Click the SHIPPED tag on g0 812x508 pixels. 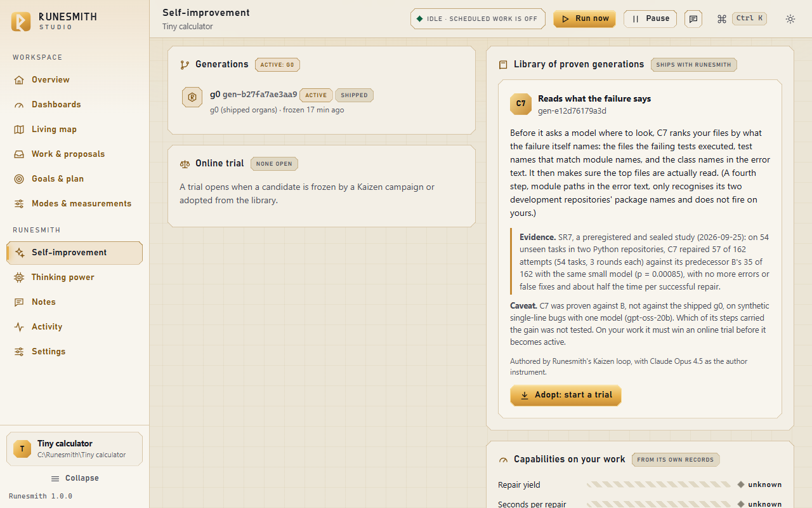pos(354,95)
